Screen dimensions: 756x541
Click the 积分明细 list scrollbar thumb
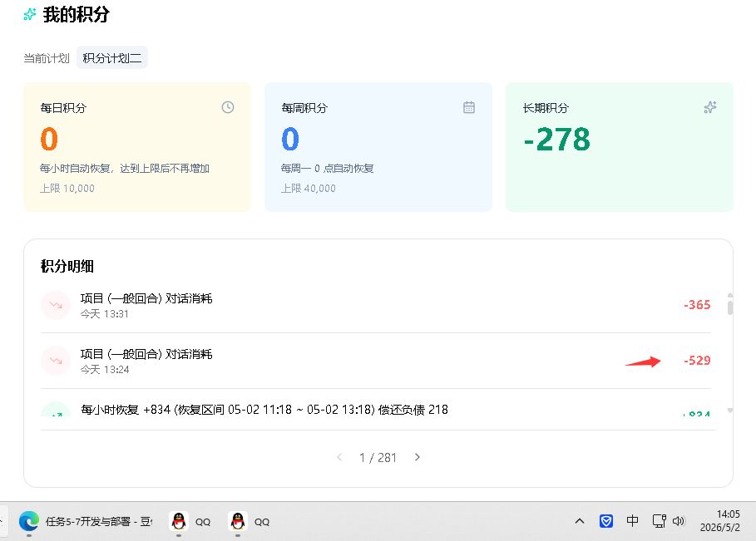pos(730,307)
